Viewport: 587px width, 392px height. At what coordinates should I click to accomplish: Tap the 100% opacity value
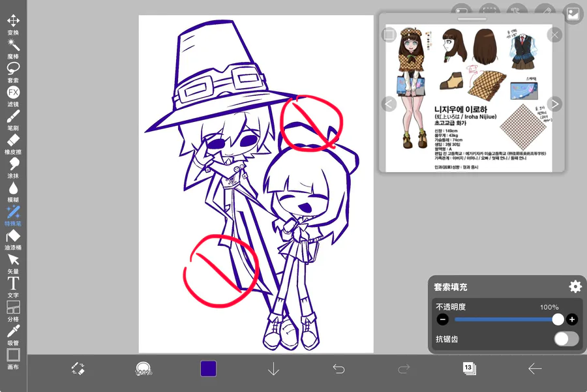[549, 307]
